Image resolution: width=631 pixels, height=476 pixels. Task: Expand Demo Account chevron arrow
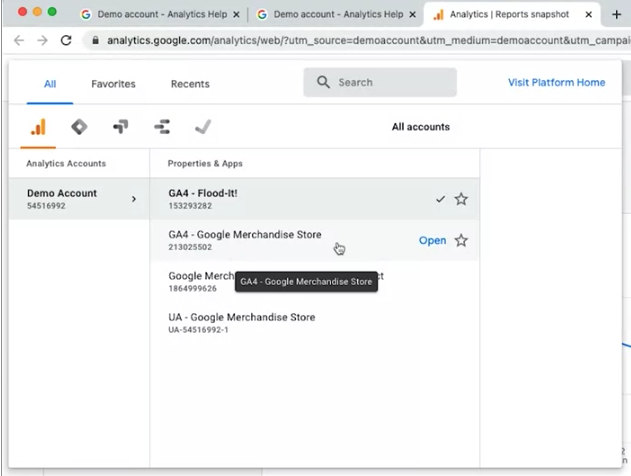[134, 199]
